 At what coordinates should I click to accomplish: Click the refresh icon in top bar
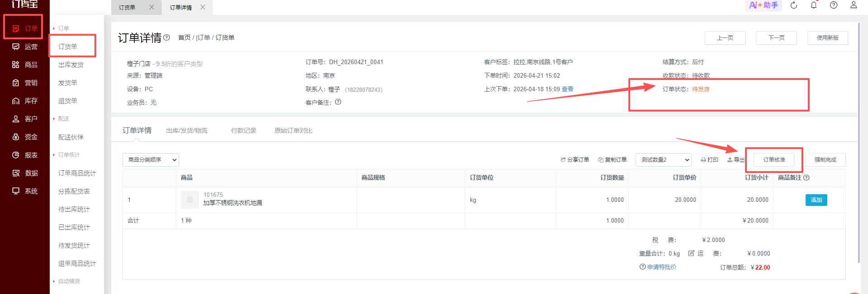tap(794, 5)
